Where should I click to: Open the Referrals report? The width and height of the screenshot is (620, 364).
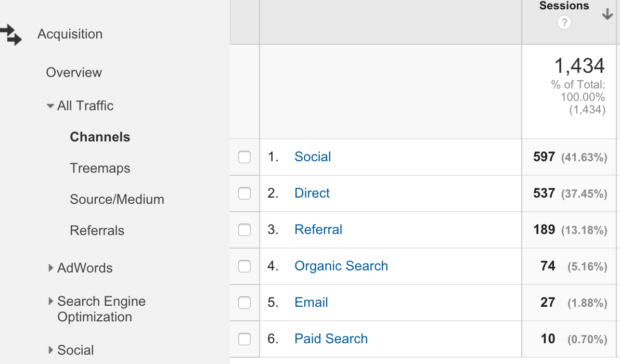point(97,230)
